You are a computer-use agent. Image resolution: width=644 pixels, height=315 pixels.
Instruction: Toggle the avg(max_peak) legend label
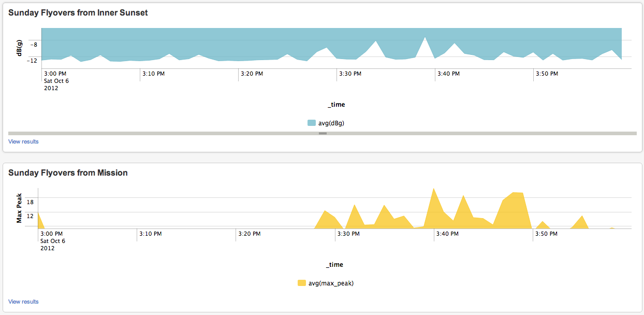331,283
